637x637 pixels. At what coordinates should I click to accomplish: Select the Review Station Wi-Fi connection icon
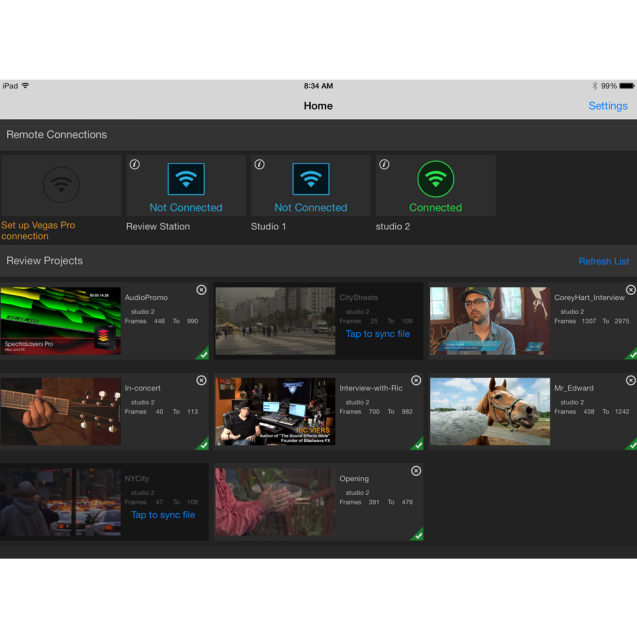(x=186, y=180)
